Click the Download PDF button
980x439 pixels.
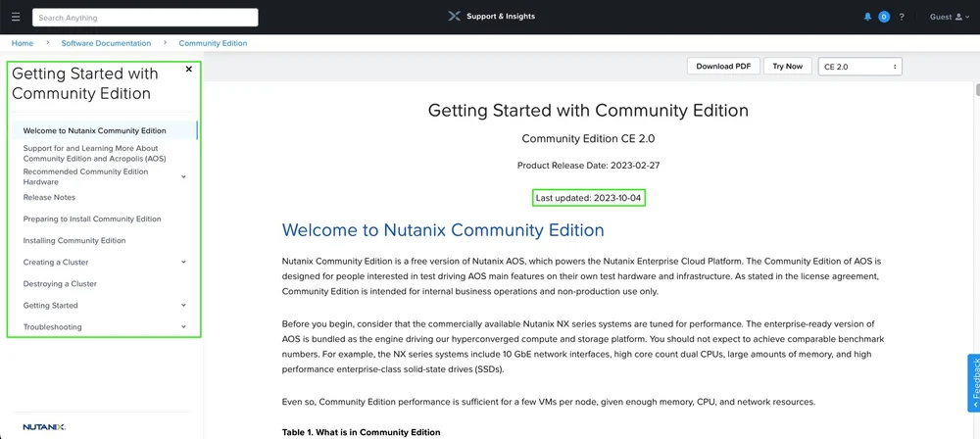point(724,67)
